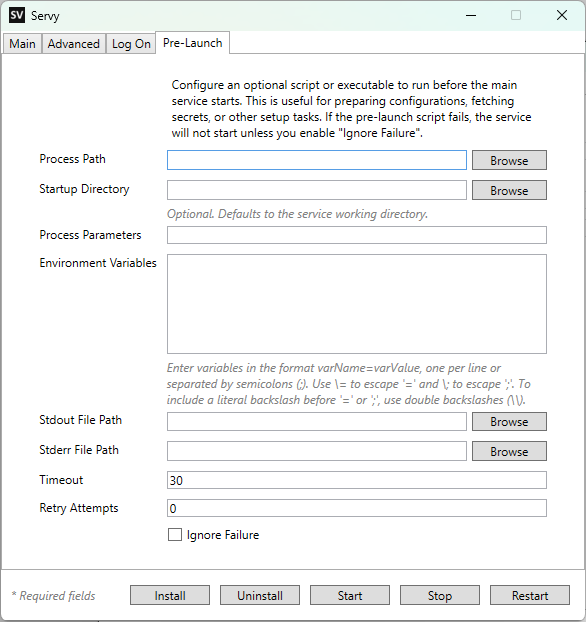Enable the Ignore Failure checkbox
The image size is (586, 622).
[x=175, y=535]
